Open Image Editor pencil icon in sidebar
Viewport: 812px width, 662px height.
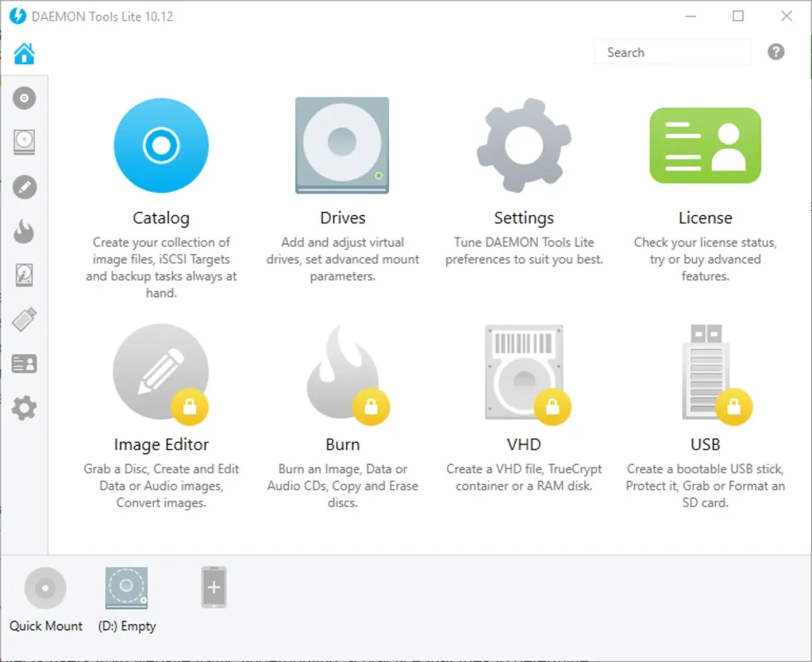(24, 187)
